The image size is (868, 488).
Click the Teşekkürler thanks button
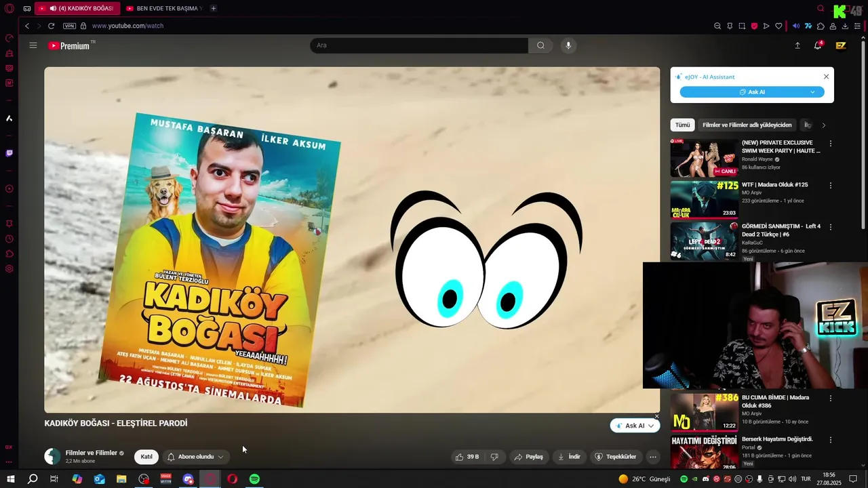click(615, 457)
